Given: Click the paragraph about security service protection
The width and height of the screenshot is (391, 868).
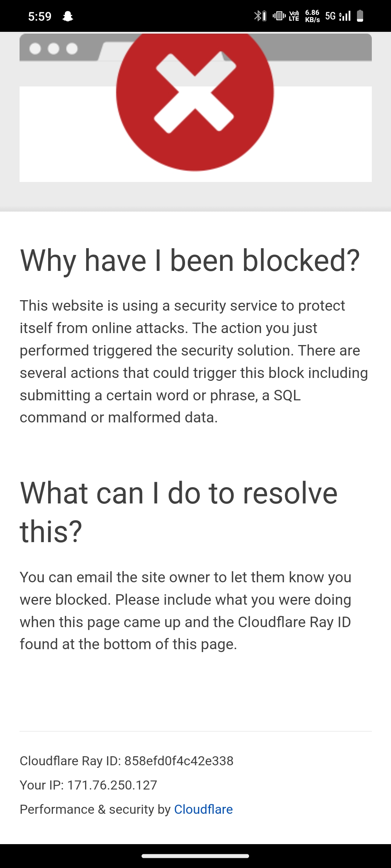Looking at the screenshot, I should (x=194, y=362).
